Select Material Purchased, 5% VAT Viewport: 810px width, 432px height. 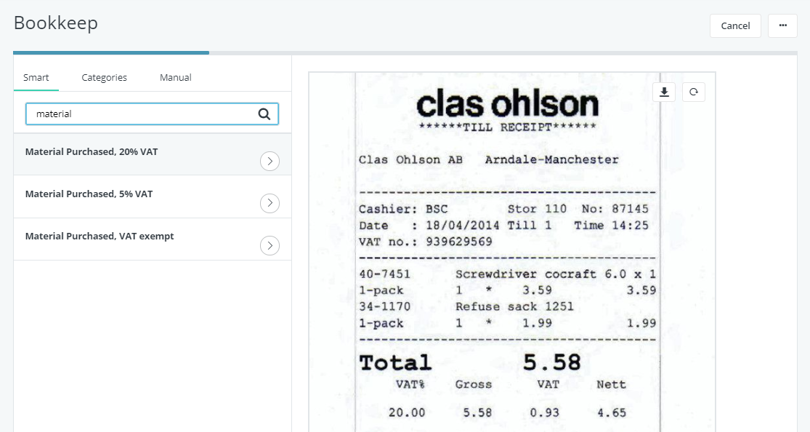[152, 197]
